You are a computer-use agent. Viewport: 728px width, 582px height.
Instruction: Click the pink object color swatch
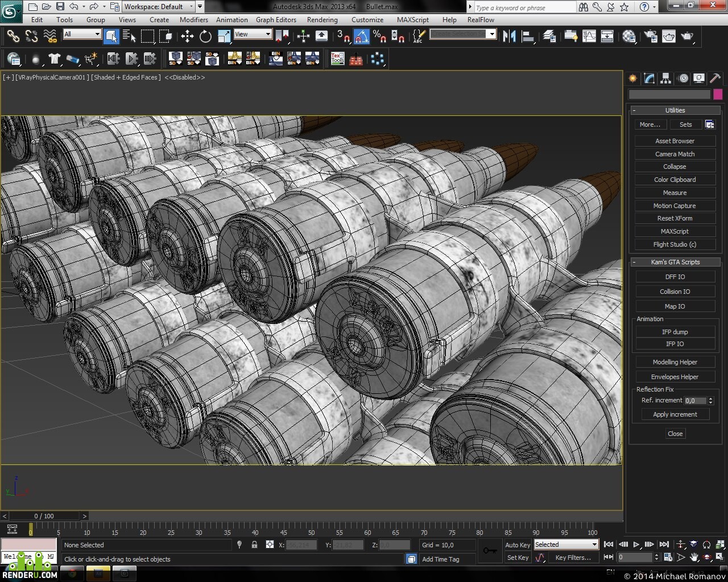(718, 94)
